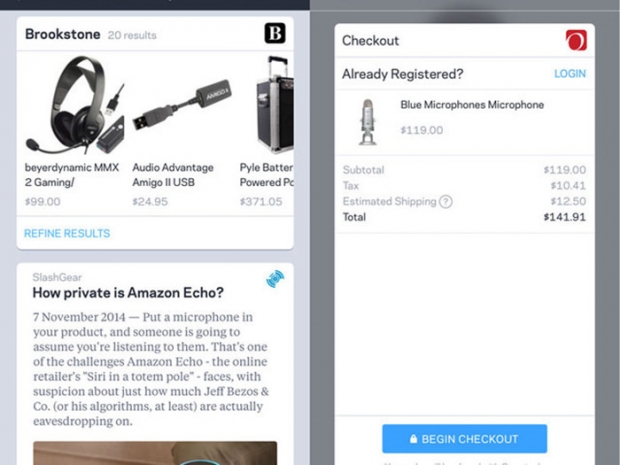Click the lock icon on Begin Checkout

[x=411, y=439]
